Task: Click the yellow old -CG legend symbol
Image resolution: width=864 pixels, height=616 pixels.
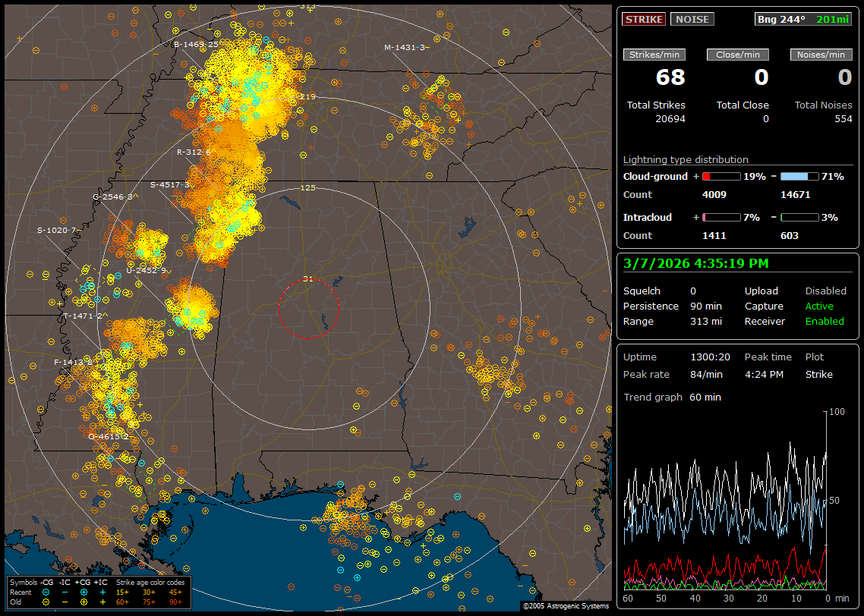Action: 46,602
